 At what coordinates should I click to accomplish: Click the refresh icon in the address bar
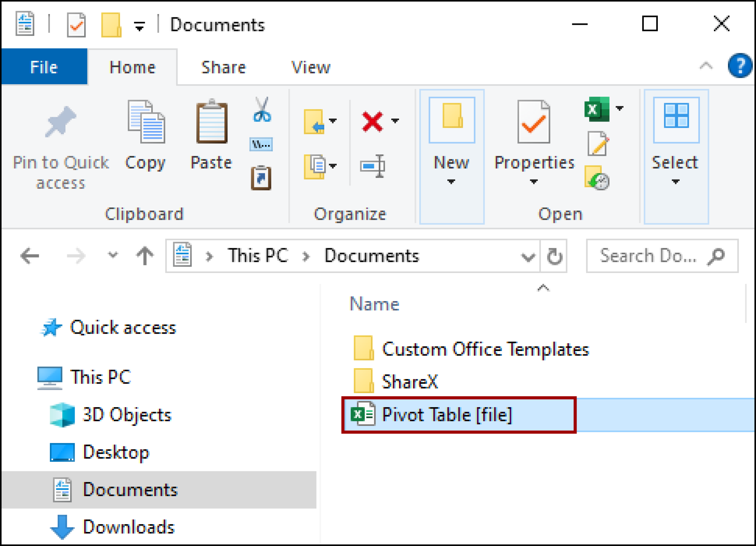click(x=553, y=255)
